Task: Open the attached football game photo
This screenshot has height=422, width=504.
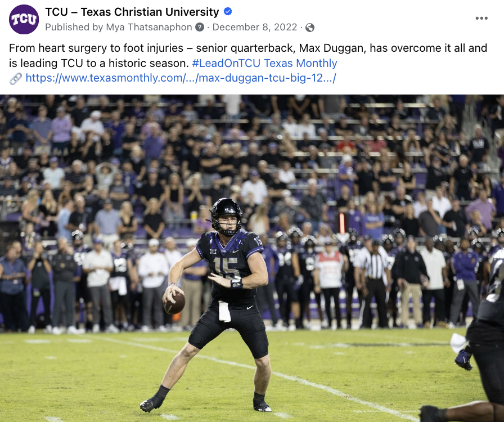Action: click(252, 258)
